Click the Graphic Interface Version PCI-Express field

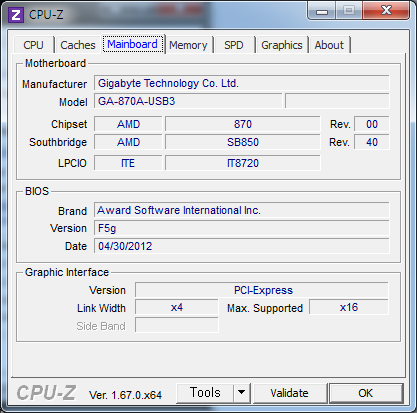pyautogui.click(x=262, y=290)
